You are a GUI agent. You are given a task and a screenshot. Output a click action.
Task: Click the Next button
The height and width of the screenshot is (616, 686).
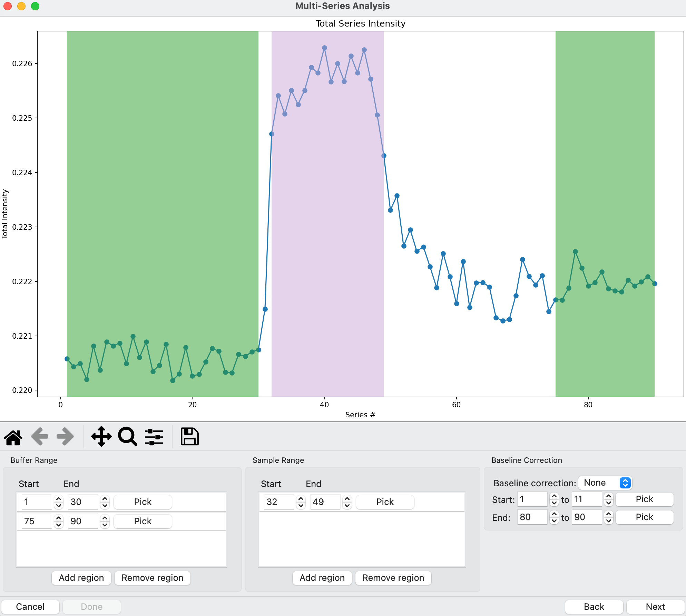pyautogui.click(x=655, y=607)
